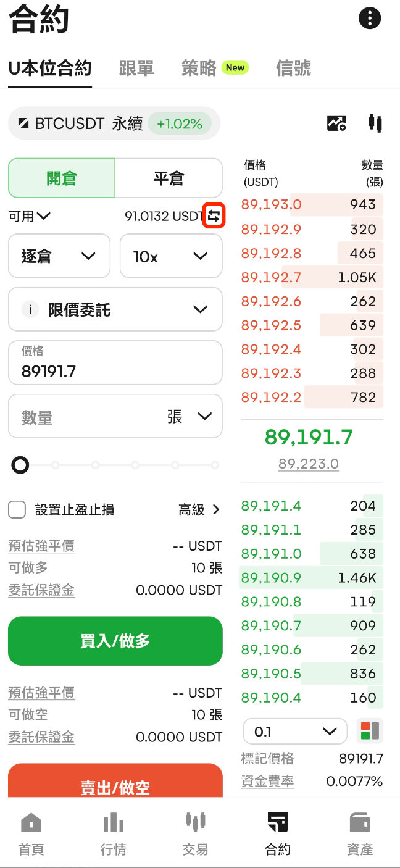400x868 pixels.
Task: Expand the 0.1 price precision dropdown
Action: point(295,732)
